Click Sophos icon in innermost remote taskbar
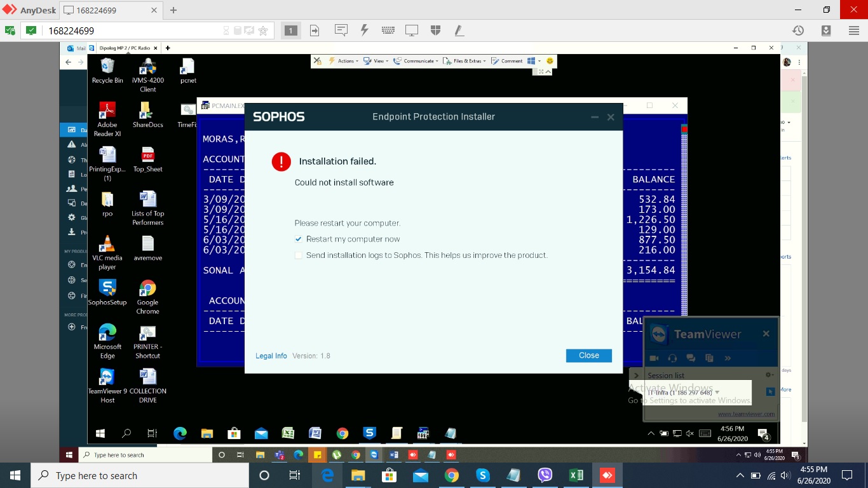868x488 pixels. tap(369, 433)
